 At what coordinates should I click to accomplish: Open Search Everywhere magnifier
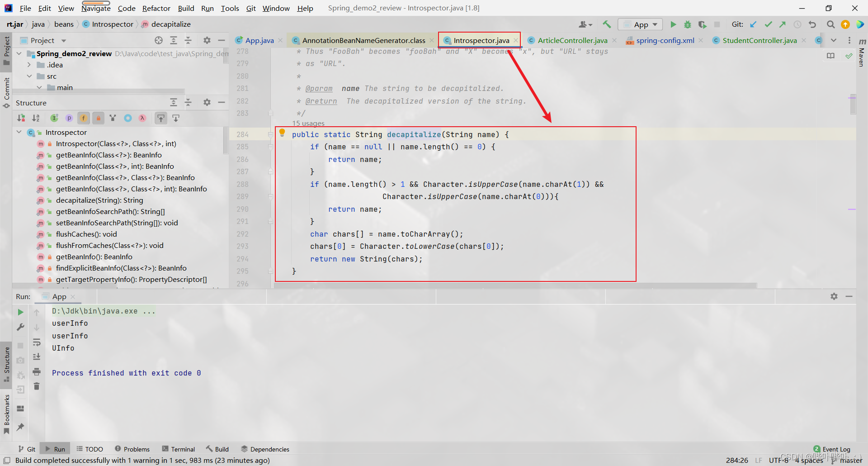pyautogui.click(x=830, y=24)
